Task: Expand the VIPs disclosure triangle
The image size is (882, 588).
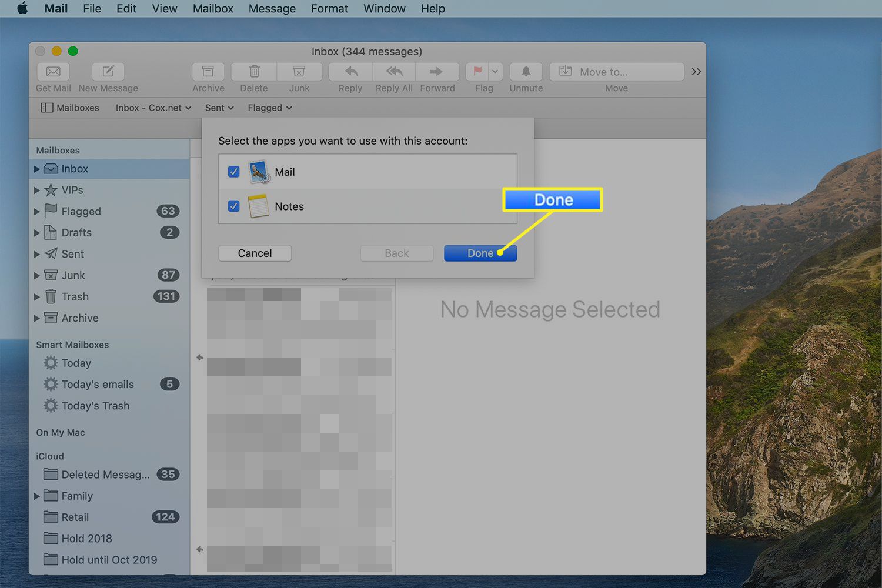Action: click(x=36, y=190)
